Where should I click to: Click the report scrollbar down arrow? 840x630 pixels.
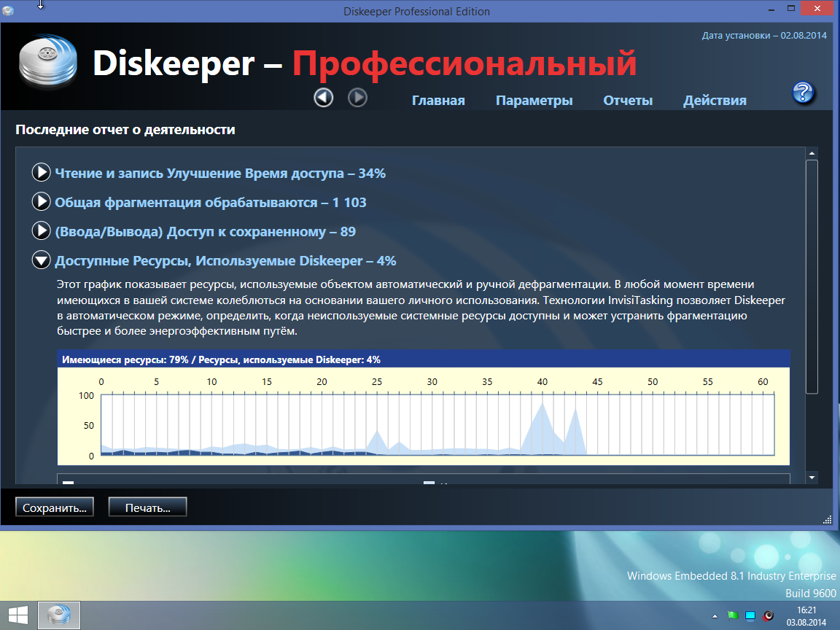click(812, 478)
